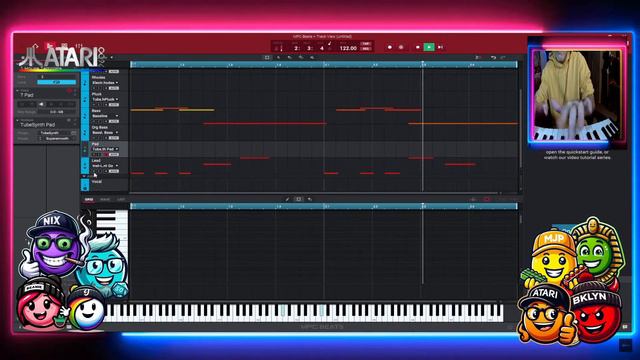Select the eraser tool in track view toolbar
640x360 pixels.
point(289,58)
